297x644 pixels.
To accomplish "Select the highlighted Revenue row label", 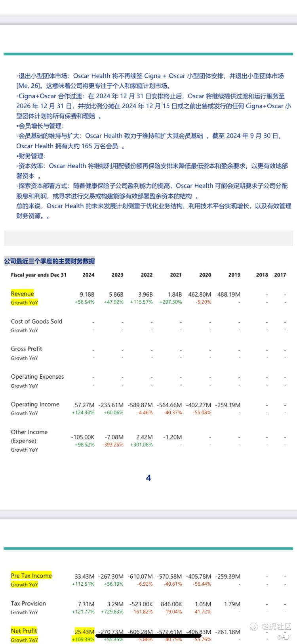I will tap(22, 294).
